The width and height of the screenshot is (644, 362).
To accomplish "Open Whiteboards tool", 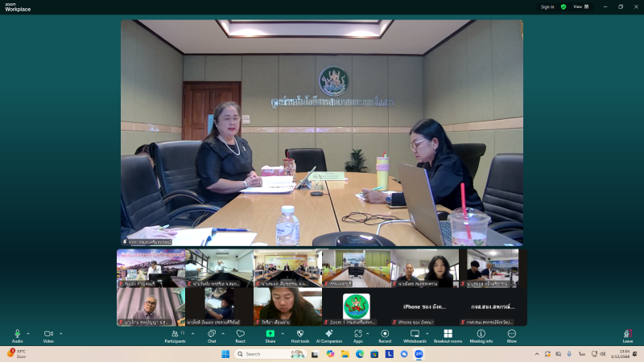I will coord(415,334).
